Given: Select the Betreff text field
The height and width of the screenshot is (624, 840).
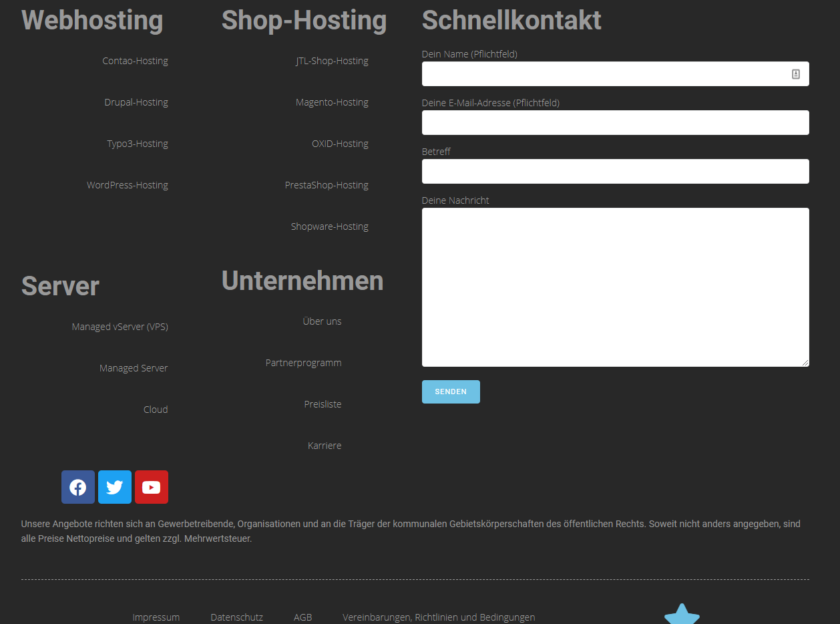Looking at the screenshot, I should [x=615, y=172].
